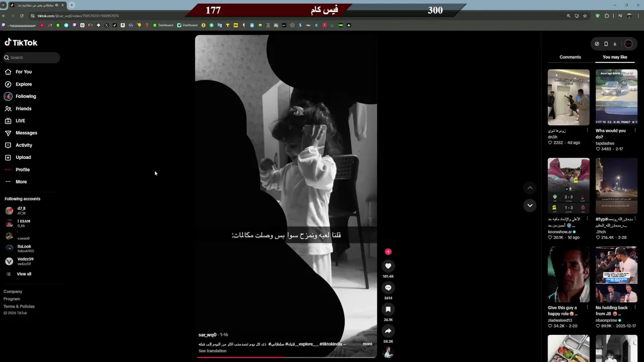Click the nbaonprime username
Viewport: 644px width, 362px height.
[606, 320]
